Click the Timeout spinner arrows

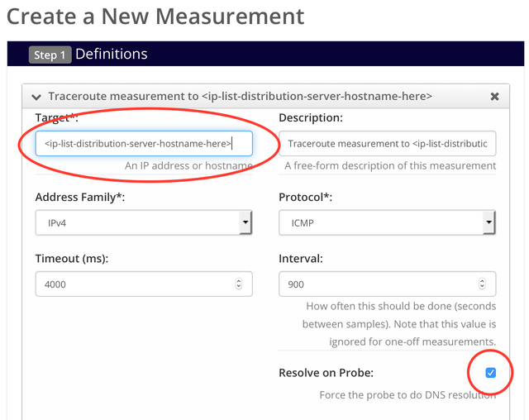(239, 284)
